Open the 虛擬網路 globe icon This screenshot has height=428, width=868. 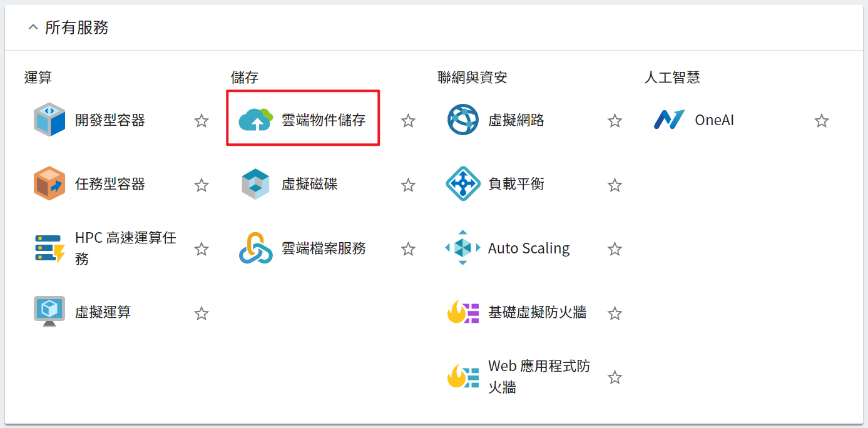click(x=463, y=120)
